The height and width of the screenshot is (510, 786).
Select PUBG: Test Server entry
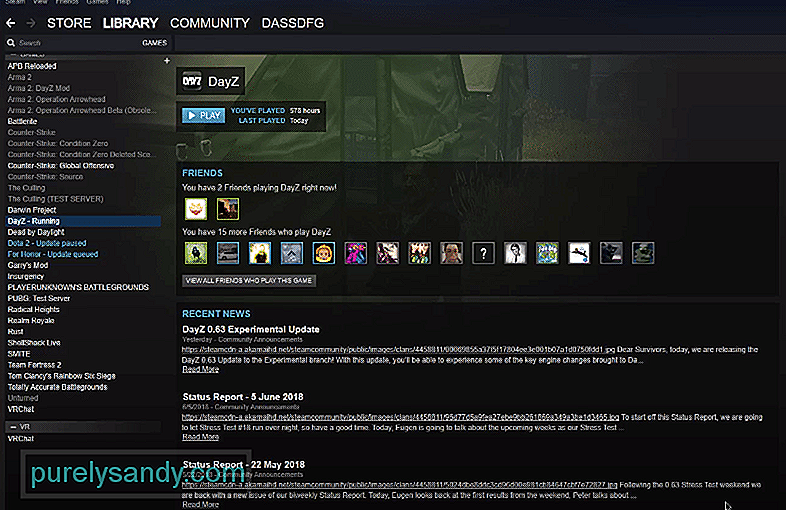point(39,298)
